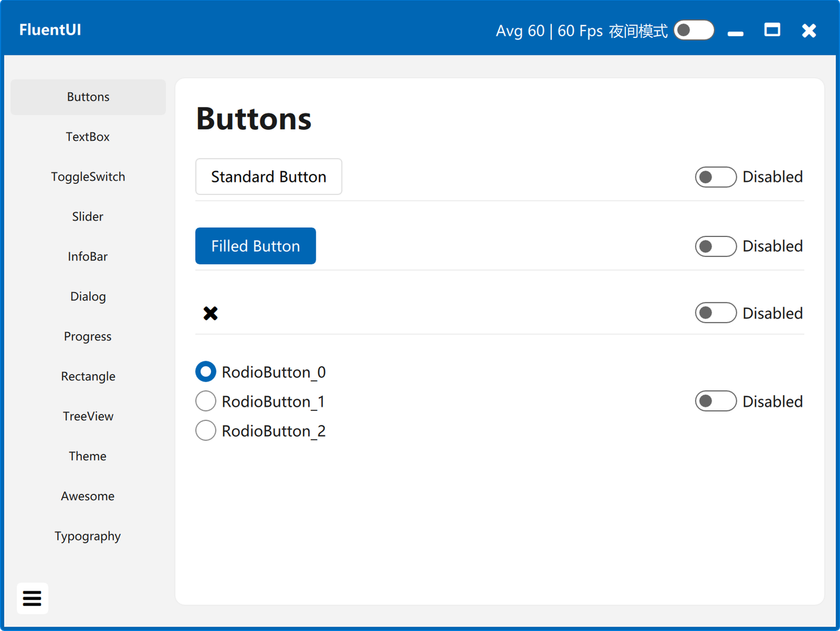Disable the Standard Button via its toggle
Viewport: 840px width, 631px height.
pyautogui.click(x=716, y=177)
